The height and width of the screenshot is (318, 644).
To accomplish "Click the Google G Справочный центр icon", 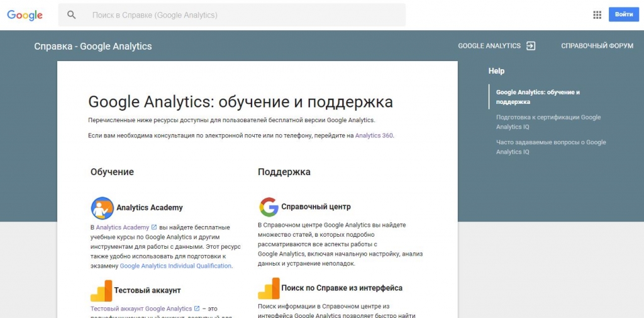I will (x=269, y=207).
